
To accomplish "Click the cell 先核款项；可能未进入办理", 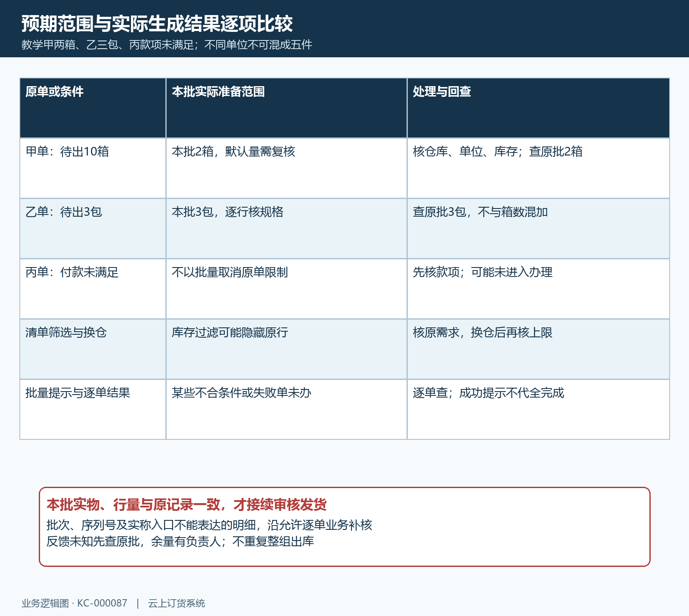I will pos(538,289).
